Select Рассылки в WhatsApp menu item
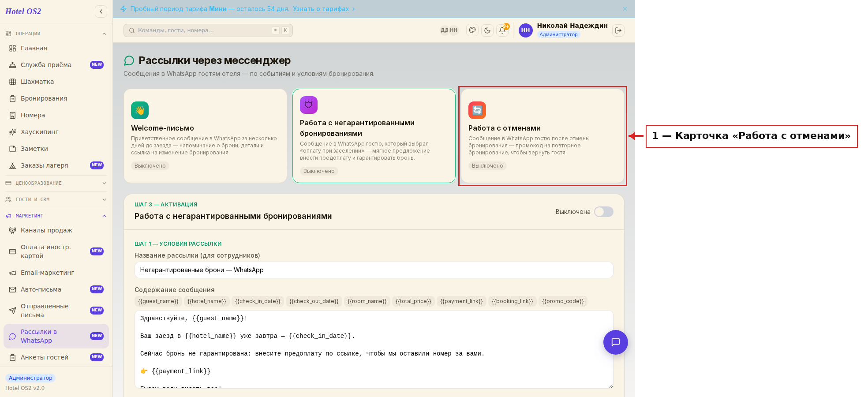Screen dimensions: 868x397 pos(56,336)
